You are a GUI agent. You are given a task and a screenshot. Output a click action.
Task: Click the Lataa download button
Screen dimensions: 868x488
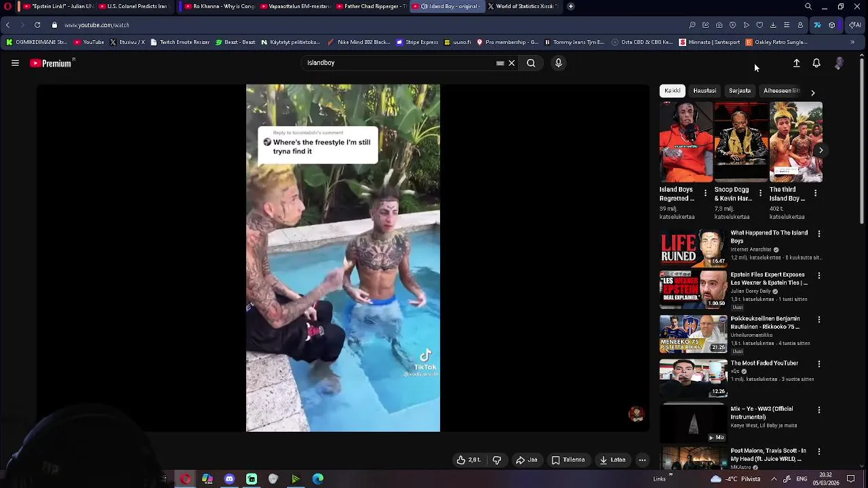612,460
